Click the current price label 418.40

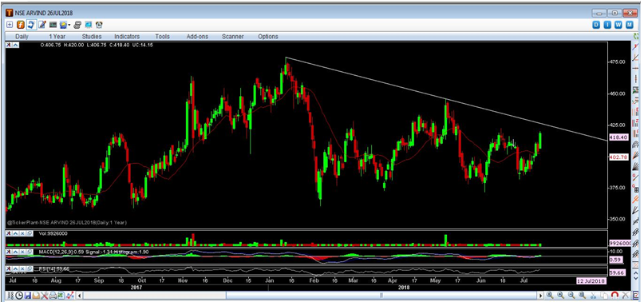pyautogui.click(x=618, y=137)
